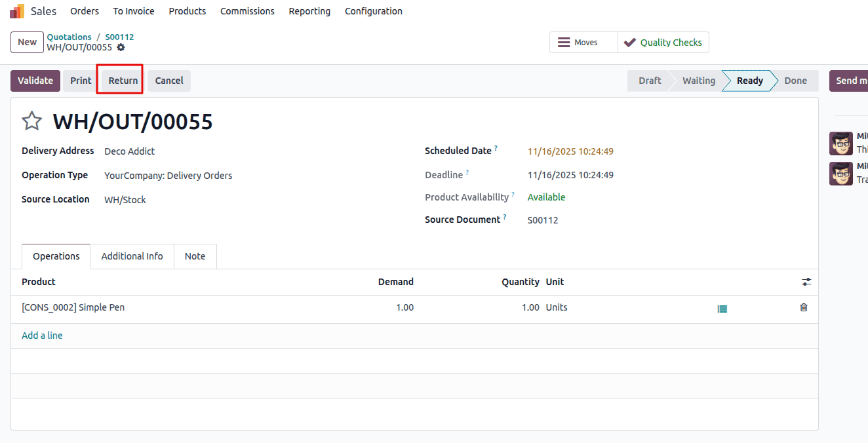Screen dimensions: 868x443
Task: Open the optional columns toggler
Action: (806, 281)
